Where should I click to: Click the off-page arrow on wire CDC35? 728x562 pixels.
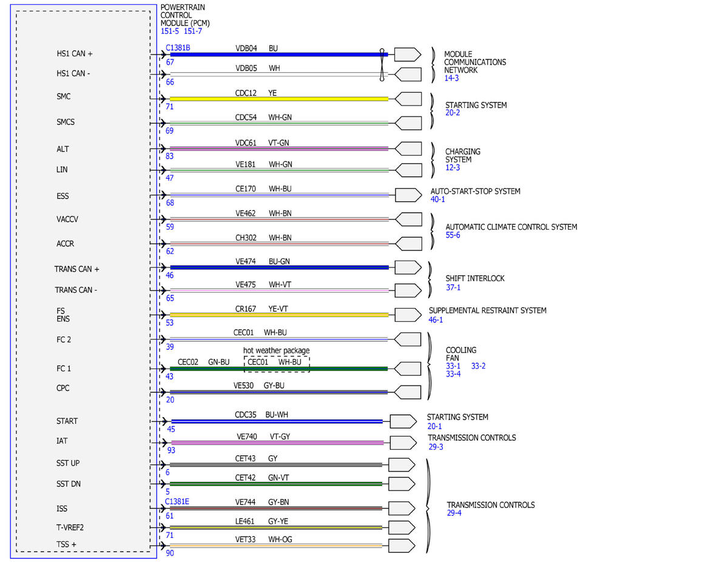tap(403, 421)
